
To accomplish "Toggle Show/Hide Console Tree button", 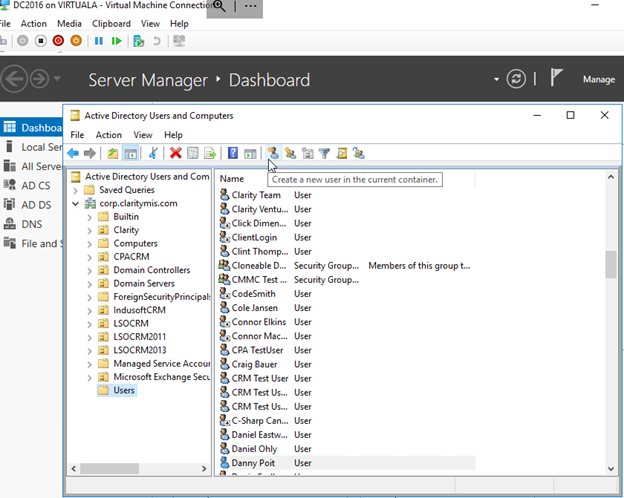I will 131,153.
